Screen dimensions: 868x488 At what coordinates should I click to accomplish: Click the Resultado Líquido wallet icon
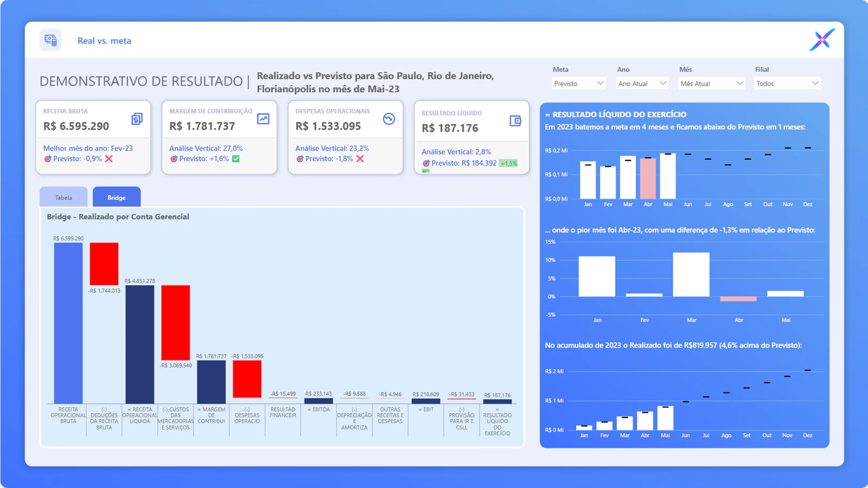coord(515,120)
